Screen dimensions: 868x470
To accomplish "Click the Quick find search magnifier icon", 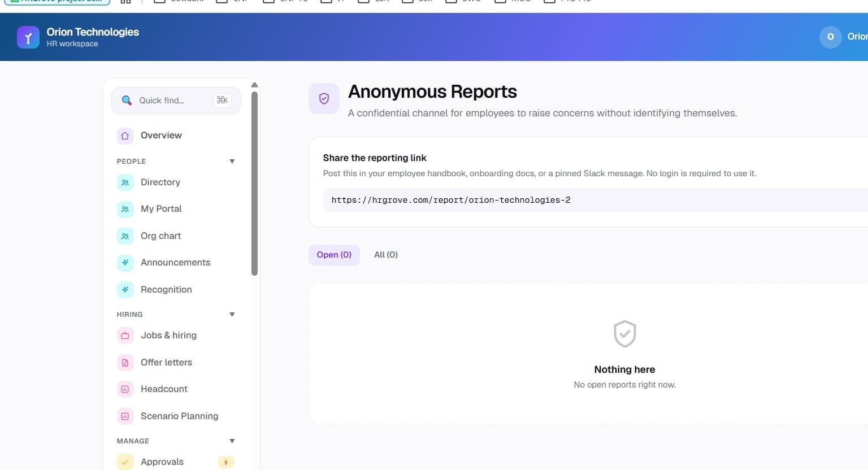I will point(127,101).
